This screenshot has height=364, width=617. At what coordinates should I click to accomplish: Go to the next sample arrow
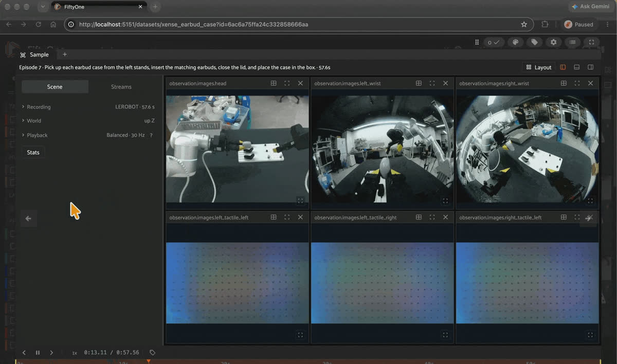point(588,219)
